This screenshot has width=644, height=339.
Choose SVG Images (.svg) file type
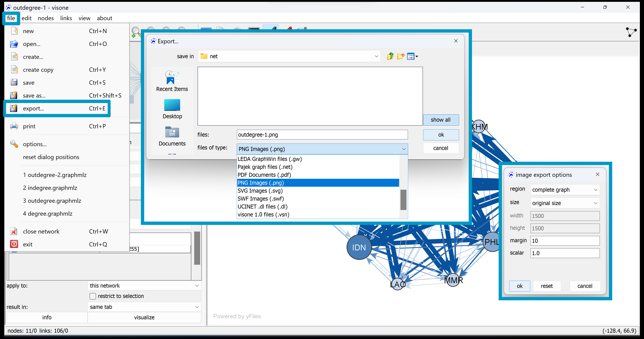click(318, 191)
